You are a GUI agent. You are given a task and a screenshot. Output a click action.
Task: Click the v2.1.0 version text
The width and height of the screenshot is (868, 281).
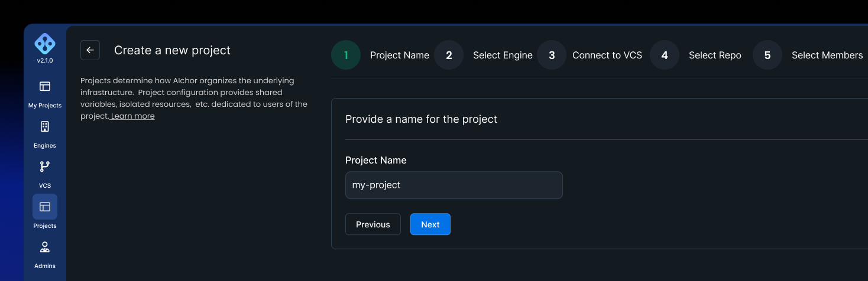click(45, 61)
